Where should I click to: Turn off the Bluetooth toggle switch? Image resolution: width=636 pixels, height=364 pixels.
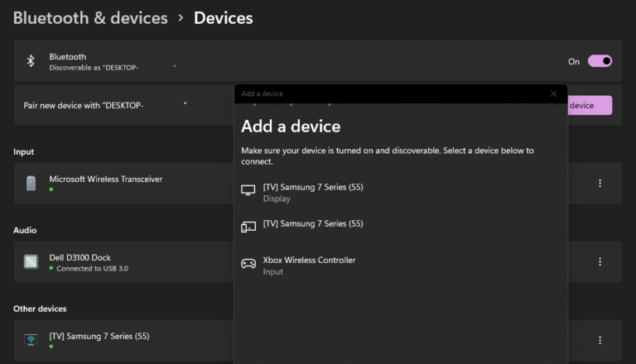(600, 61)
